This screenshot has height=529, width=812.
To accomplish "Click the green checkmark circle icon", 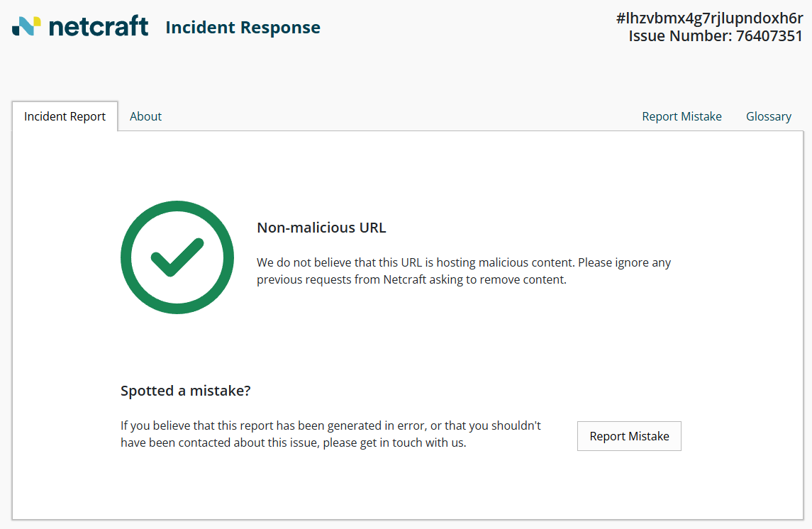I will [x=177, y=257].
